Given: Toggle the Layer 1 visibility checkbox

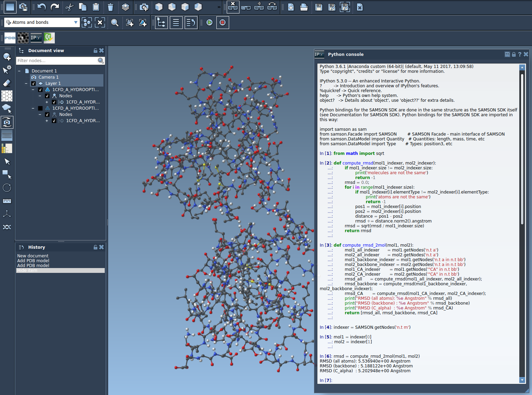Looking at the screenshot, I should pos(33,83).
